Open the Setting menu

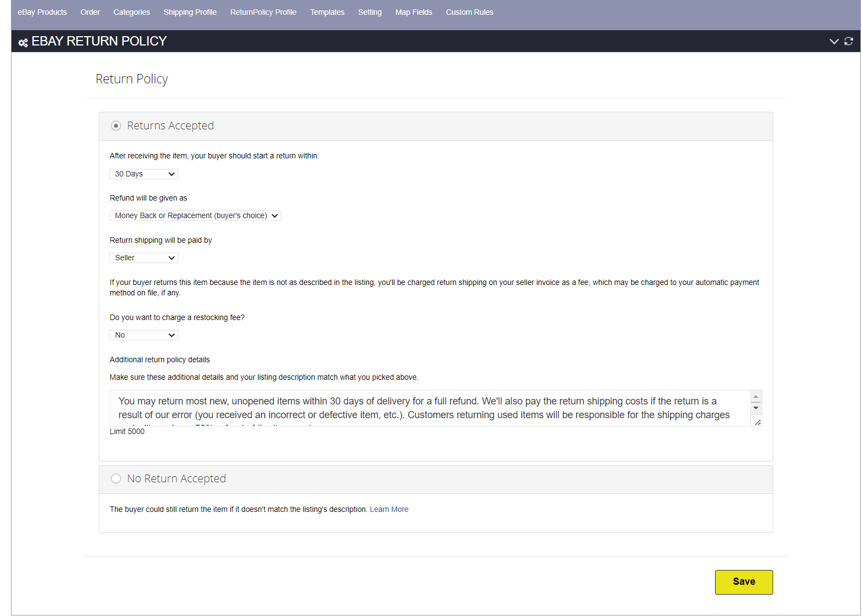click(x=370, y=12)
